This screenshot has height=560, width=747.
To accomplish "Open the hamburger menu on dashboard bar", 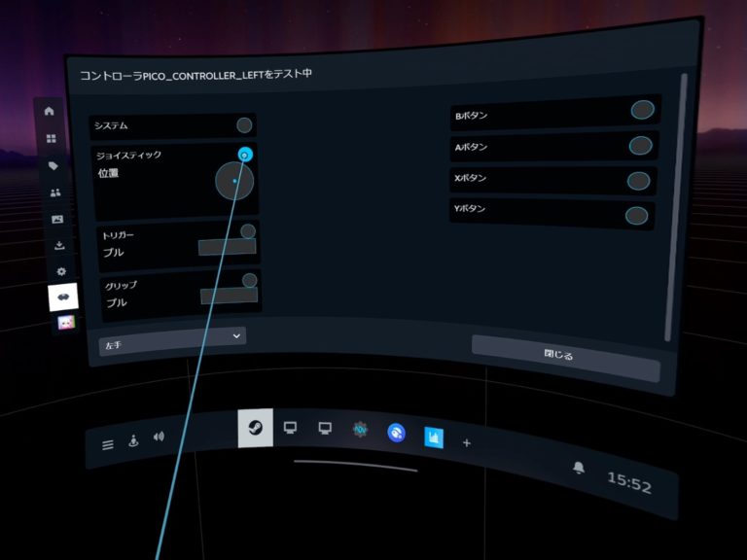I will (x=108, y=444).
